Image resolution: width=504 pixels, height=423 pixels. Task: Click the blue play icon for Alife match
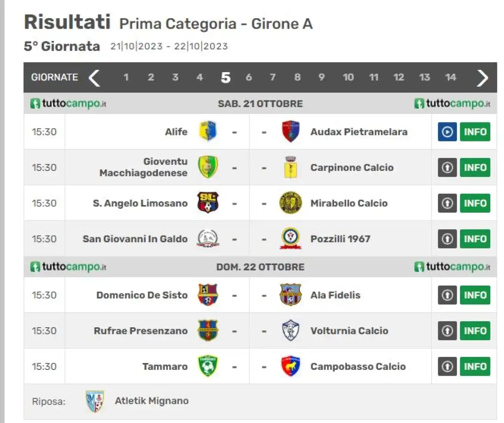coord(447,132)
